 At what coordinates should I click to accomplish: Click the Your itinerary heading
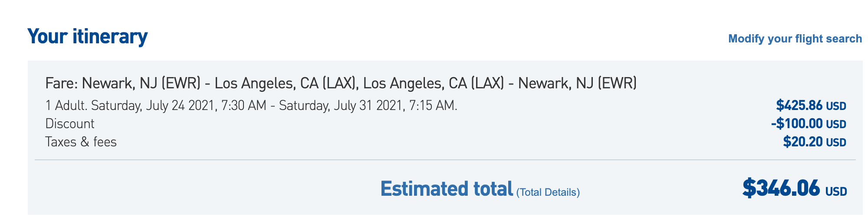pyautogui.click(x=87, y=36)
